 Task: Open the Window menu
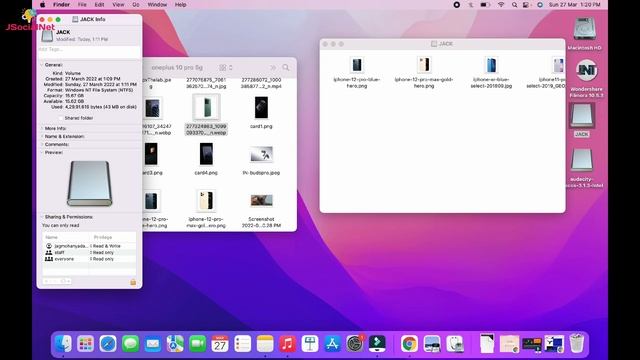point(157,5)
